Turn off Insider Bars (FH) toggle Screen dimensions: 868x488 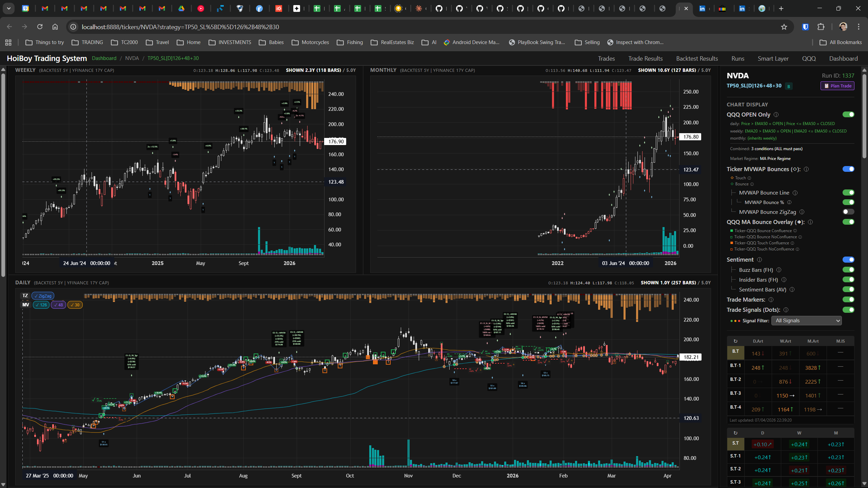click(848, 280)
